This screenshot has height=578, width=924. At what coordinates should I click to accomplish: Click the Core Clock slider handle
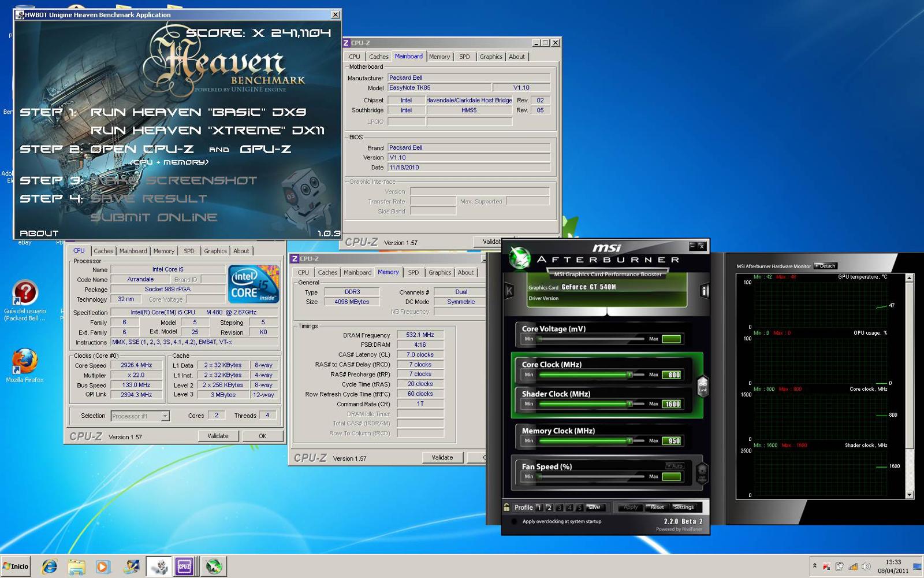click(x=630, y=375)
